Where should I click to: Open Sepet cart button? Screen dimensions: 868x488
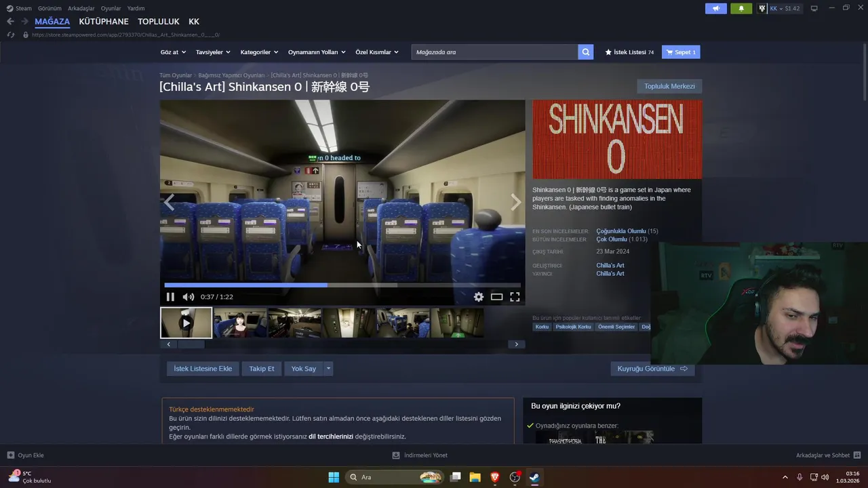coord(681,52)
